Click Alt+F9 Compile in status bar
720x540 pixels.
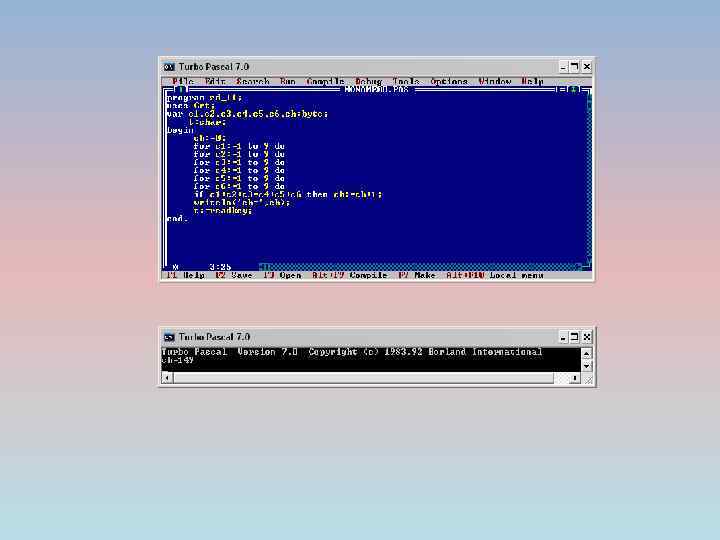tap(349, 275)
